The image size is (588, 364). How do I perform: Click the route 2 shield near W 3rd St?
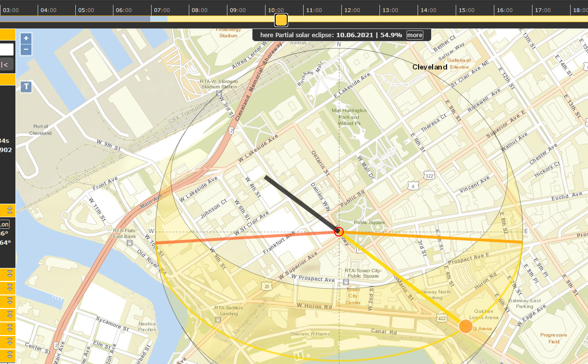coord(232,130)
